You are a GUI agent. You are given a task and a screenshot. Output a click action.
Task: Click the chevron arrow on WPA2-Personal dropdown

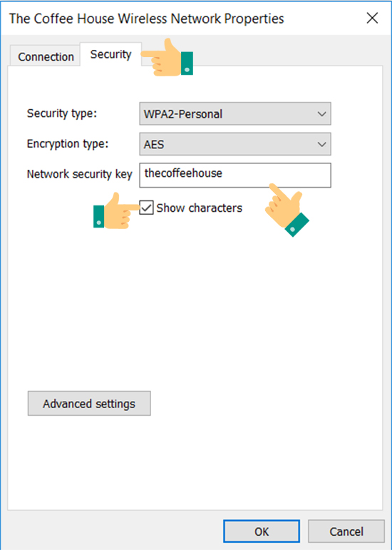321,114
